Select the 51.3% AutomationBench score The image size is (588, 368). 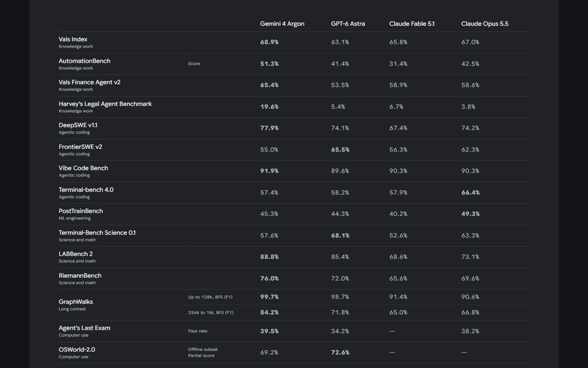point(269,64)
